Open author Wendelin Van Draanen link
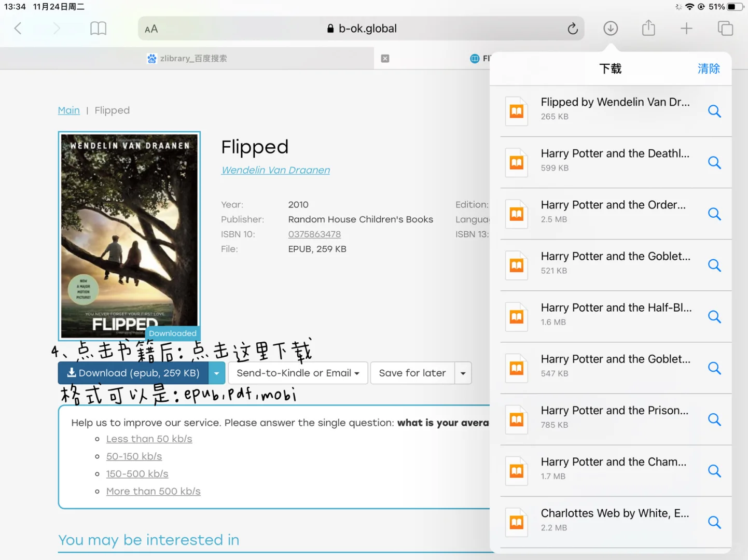This screenshot has width=748, height=560. pyautogui.click(x=275, y=170)
